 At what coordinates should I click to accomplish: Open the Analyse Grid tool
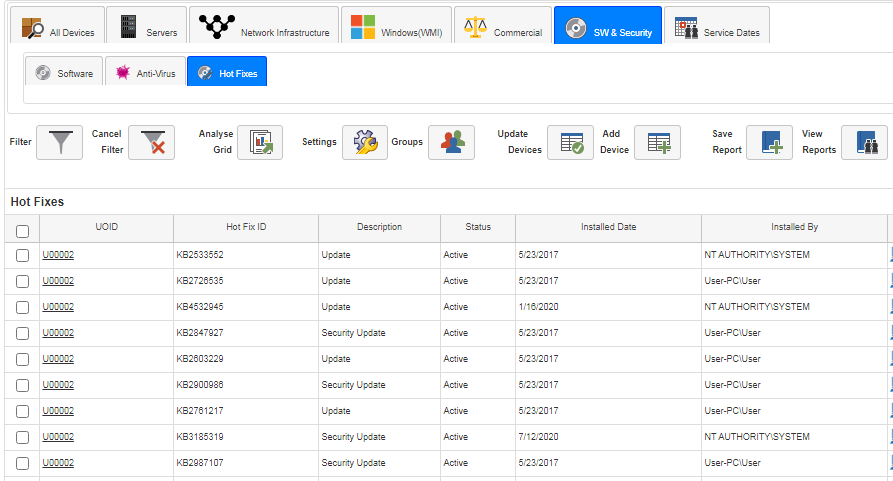click(x=260, y=142)
